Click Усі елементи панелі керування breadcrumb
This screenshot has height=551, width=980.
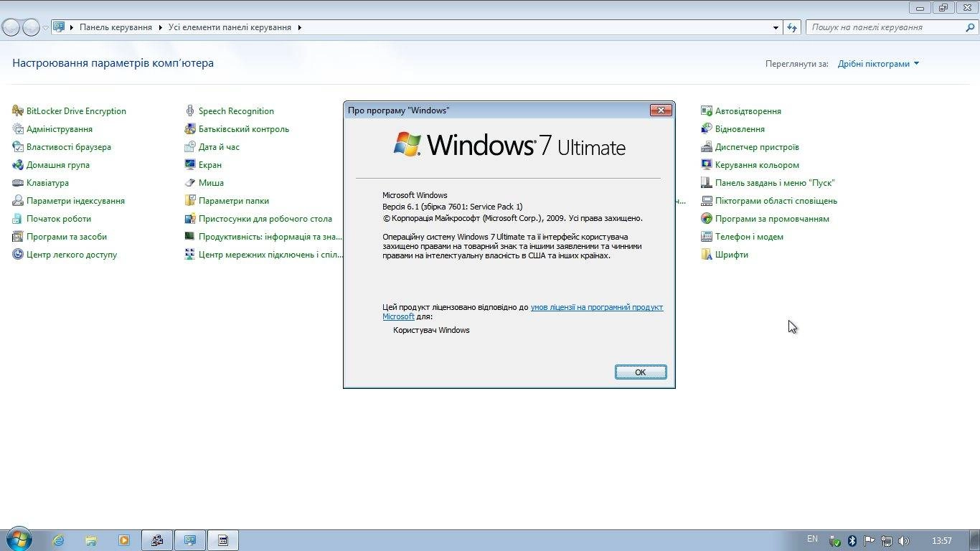[230, 27]
